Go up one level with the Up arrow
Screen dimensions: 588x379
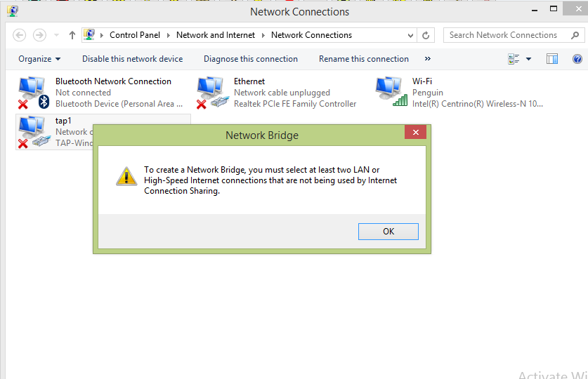72,35
